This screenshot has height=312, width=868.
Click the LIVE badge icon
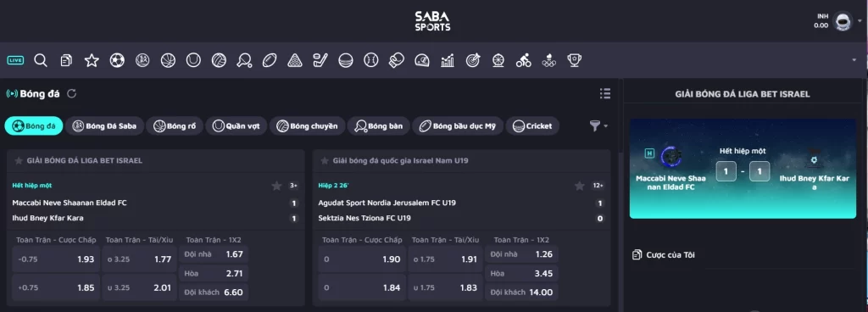[15, 60]
